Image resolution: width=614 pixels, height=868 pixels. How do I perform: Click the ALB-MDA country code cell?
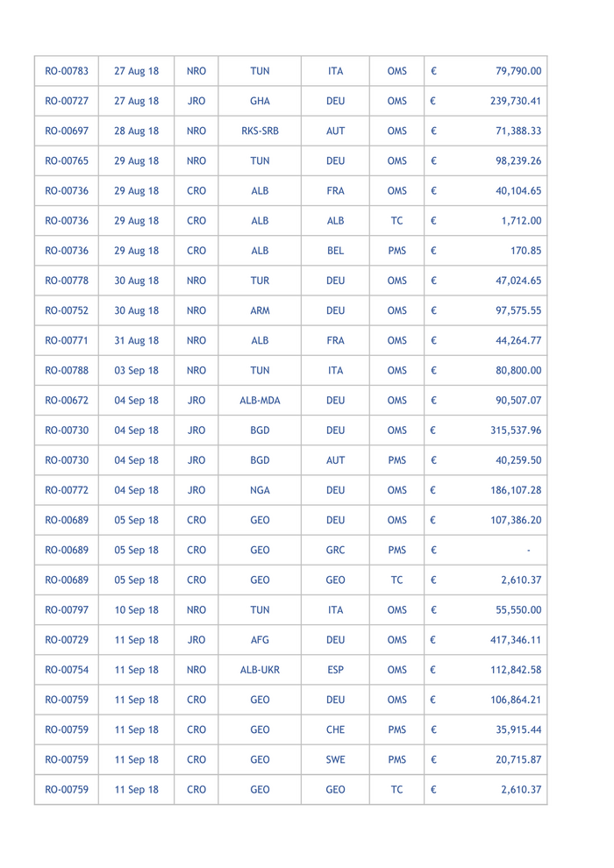(260, 401)
